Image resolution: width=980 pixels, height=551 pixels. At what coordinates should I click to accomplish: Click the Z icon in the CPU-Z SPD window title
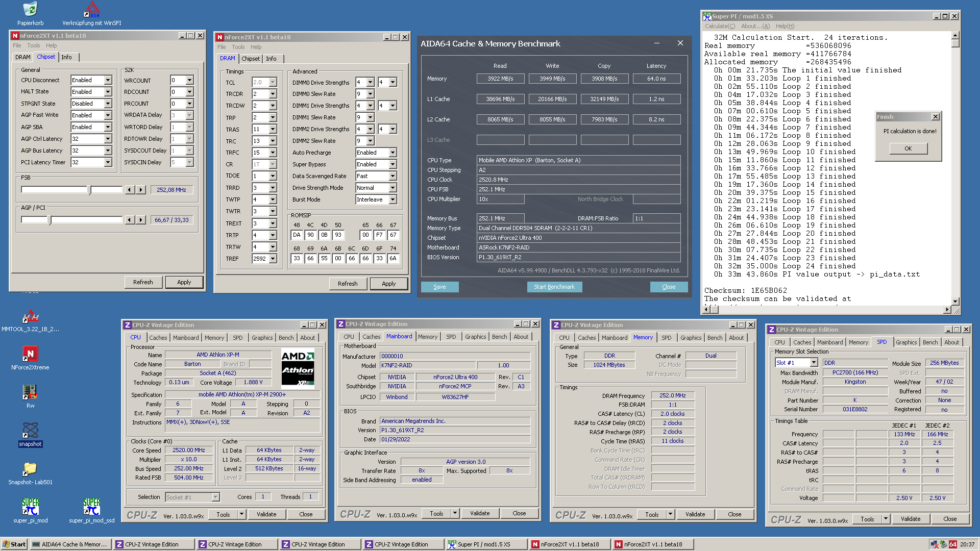771,330
